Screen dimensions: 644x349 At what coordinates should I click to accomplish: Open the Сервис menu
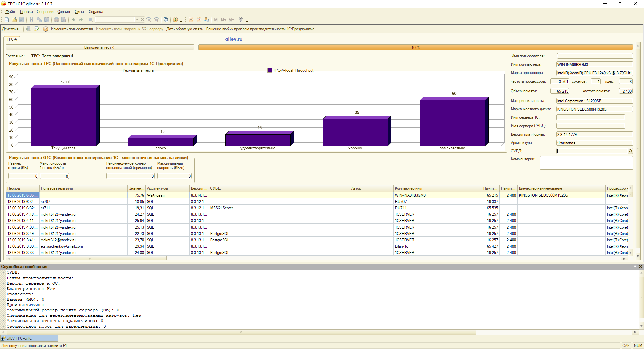click(x=64, y=12)
